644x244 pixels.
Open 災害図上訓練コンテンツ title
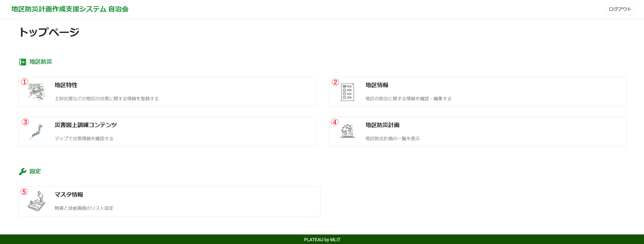pos(86,125)
